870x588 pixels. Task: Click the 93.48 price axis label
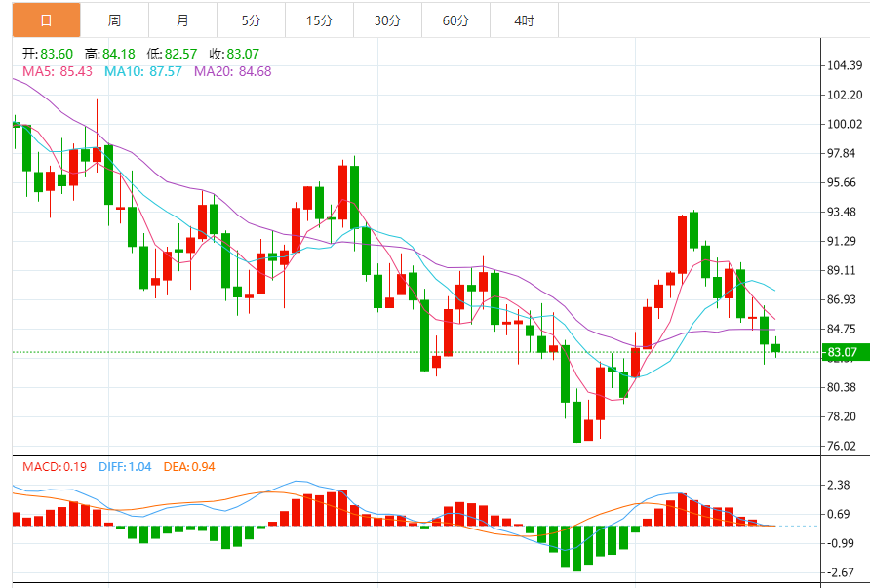tap(841, 212)
